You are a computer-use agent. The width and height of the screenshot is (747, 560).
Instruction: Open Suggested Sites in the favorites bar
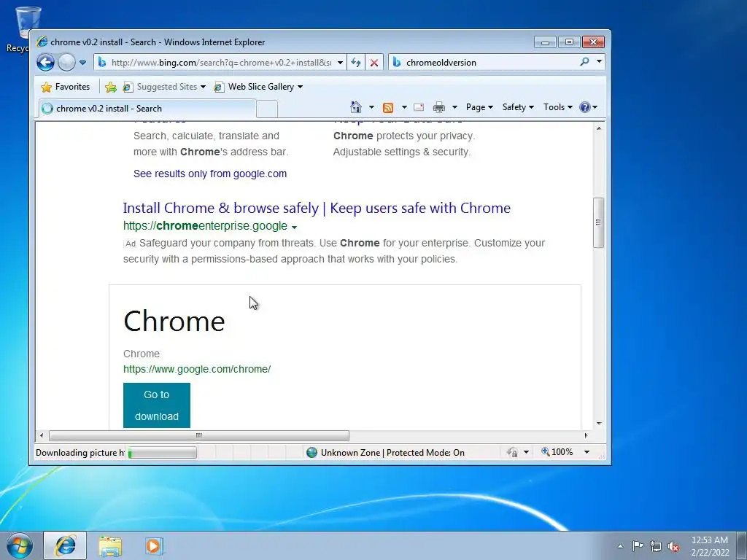(x=164, y=87)
